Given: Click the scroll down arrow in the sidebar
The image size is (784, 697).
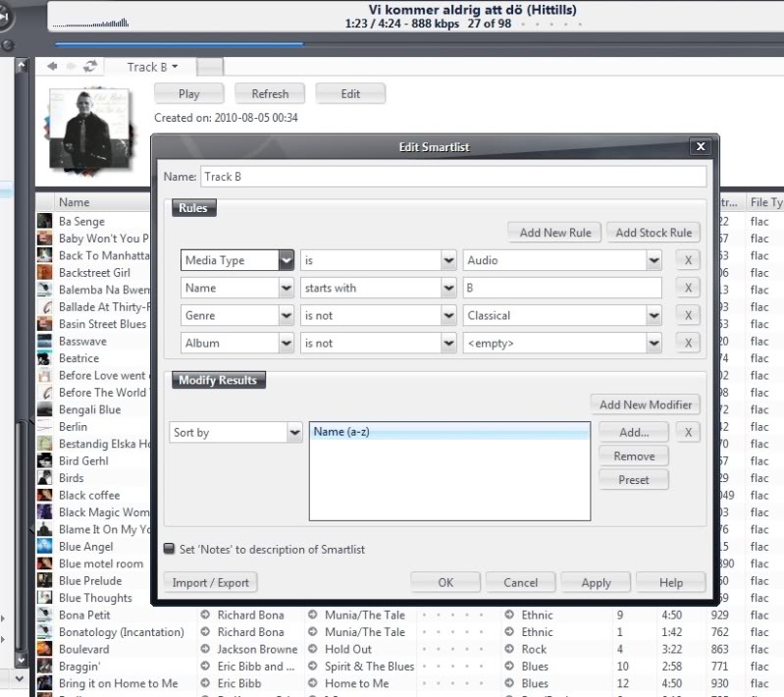Looking at the screenshot, I should (21, 660).
